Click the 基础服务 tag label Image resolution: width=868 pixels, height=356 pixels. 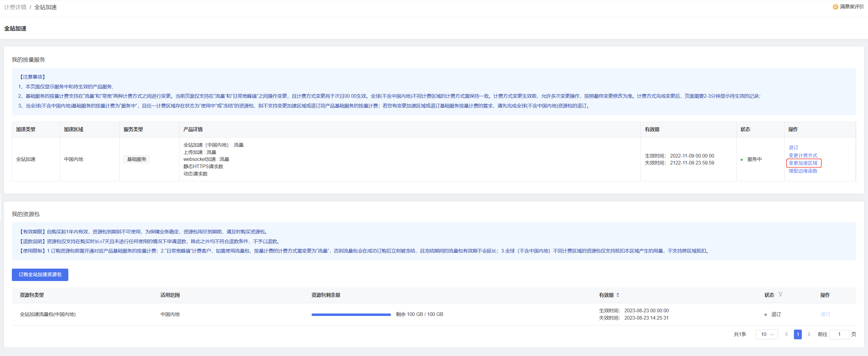point(136,159)
